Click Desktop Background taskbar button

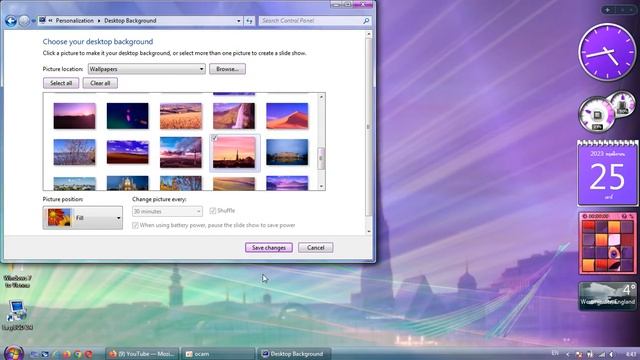click(293, 354)
